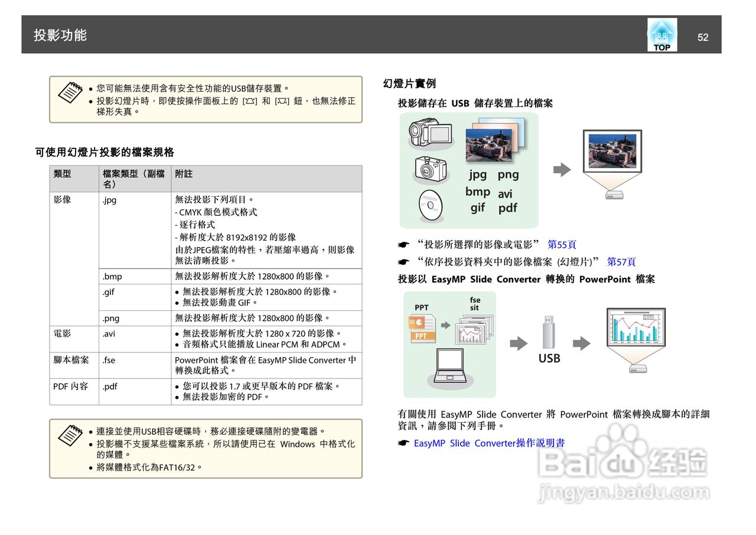
Task: Click the 可使用幻燈片投影的檔案規格 heading
Action: 105,153
